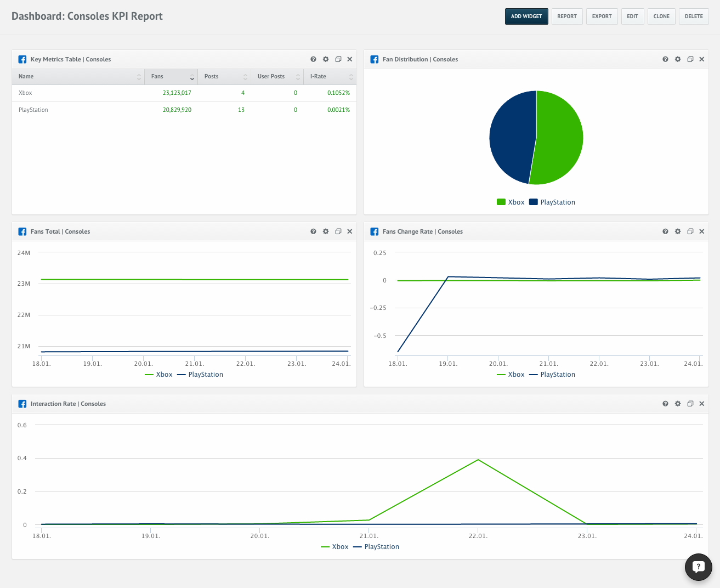Click Facebook icon of Fans Change Rate widget

click(x=375, y=231)
